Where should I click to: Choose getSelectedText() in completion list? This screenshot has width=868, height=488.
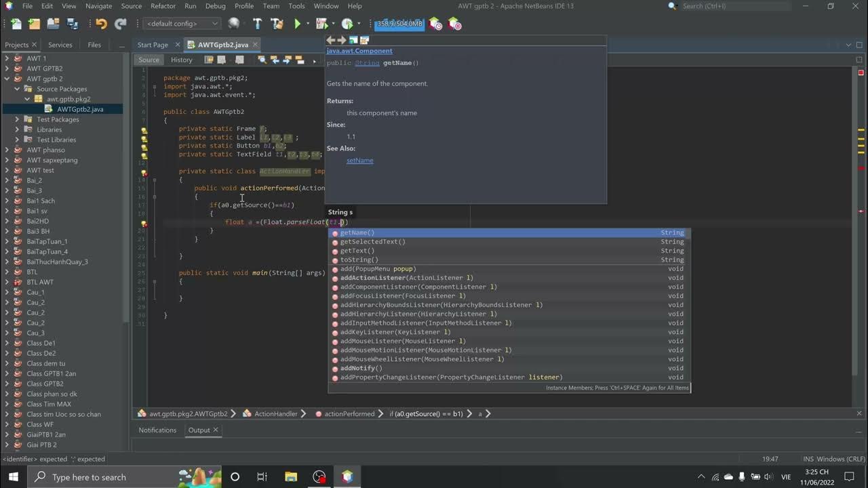click(508, 242)
